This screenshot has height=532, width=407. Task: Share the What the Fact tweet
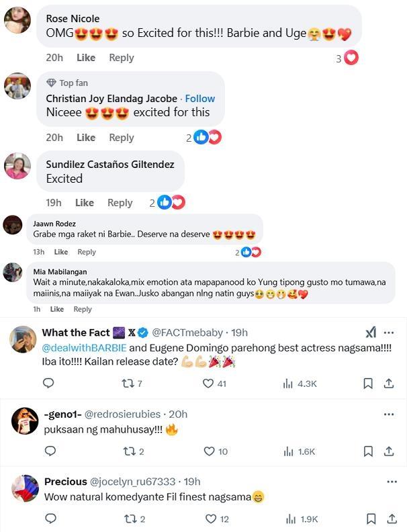click(389, 384)
